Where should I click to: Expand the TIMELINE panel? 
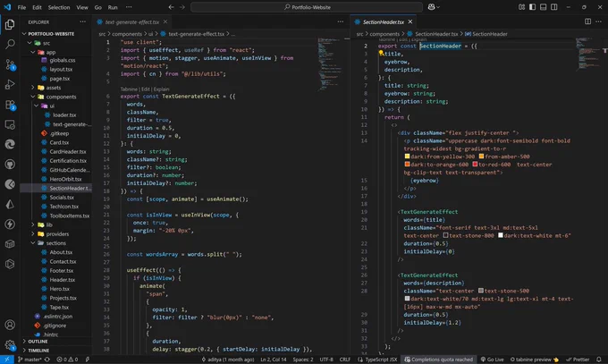(56, 350)
